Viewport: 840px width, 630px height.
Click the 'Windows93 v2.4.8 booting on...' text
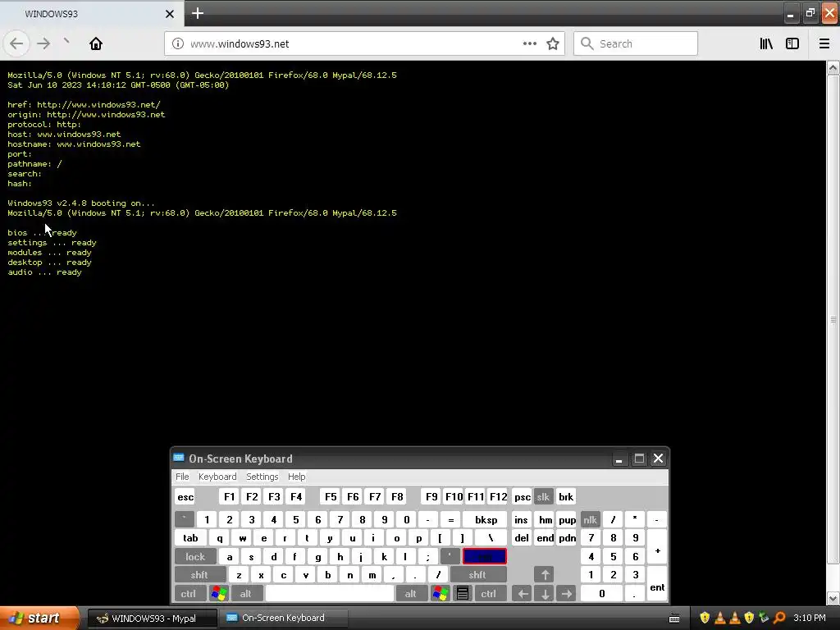(81, 203)
